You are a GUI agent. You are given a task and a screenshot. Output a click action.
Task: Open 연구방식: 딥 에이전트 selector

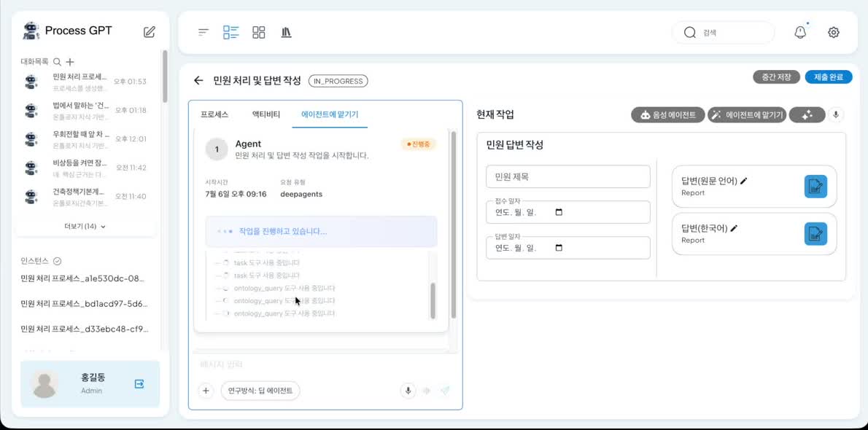pos(260,391)
